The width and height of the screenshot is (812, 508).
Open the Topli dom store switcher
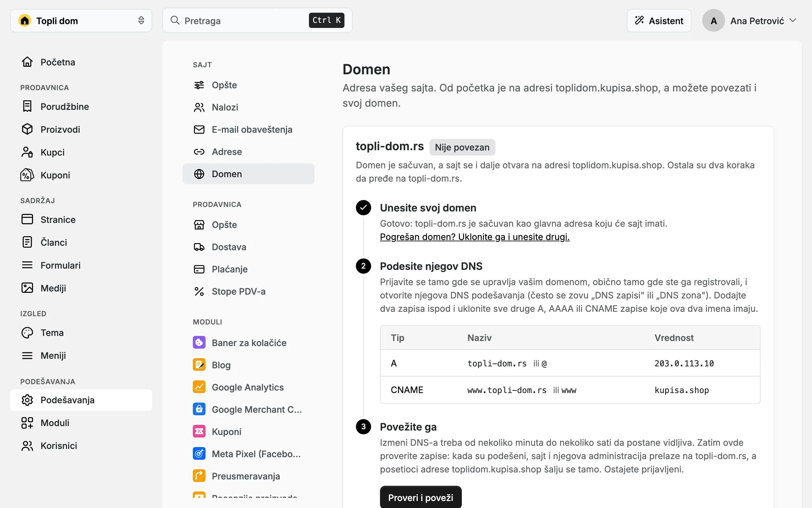click(81, 21)
